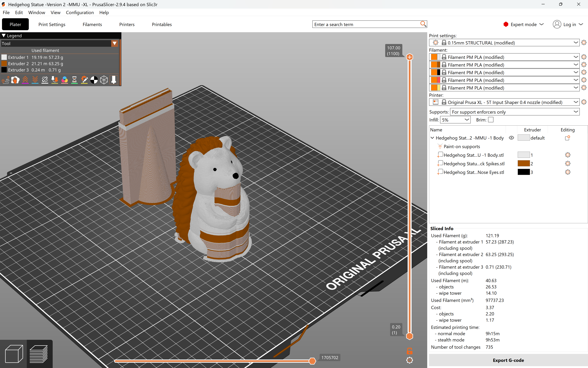Open the Tool view type dropdown

pos(114,44)
